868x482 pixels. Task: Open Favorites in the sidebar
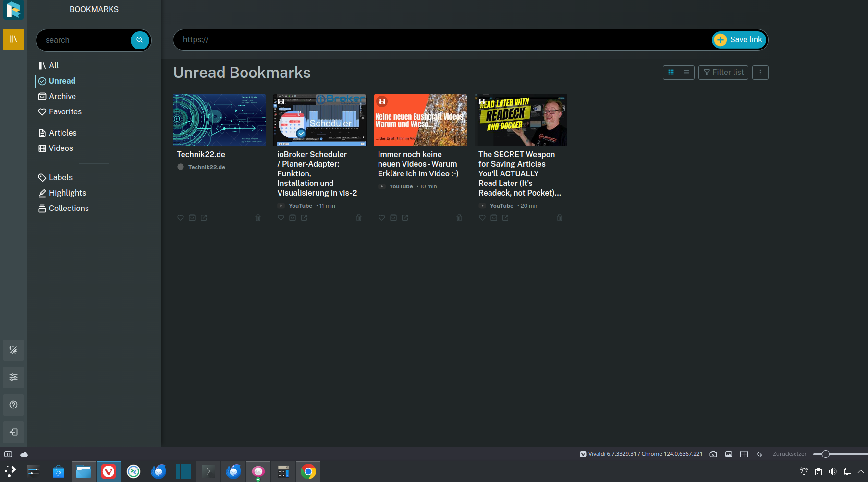click(60, 111)
